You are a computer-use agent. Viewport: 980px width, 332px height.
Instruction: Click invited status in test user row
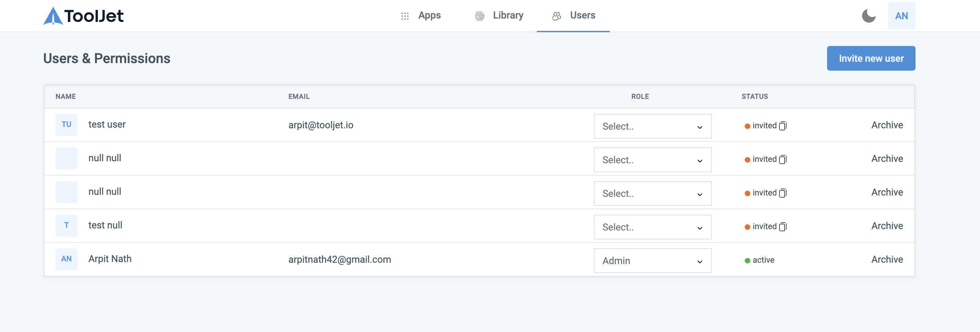[761, 126]
